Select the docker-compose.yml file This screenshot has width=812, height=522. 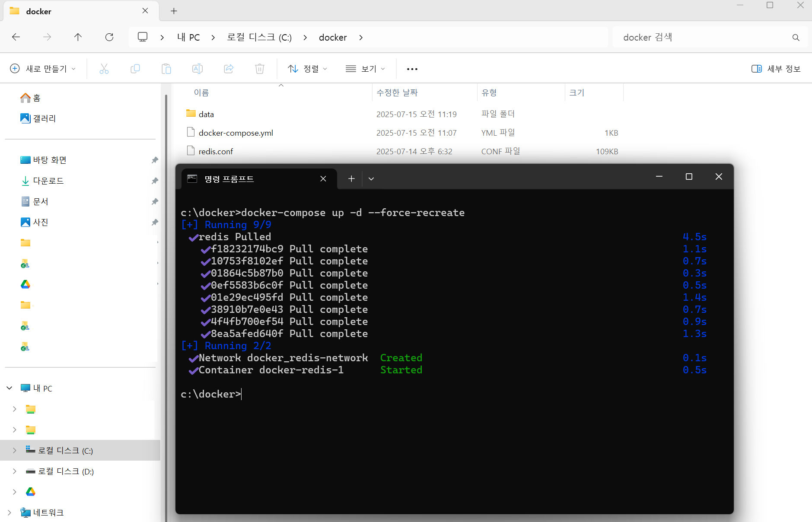point(236,133)
